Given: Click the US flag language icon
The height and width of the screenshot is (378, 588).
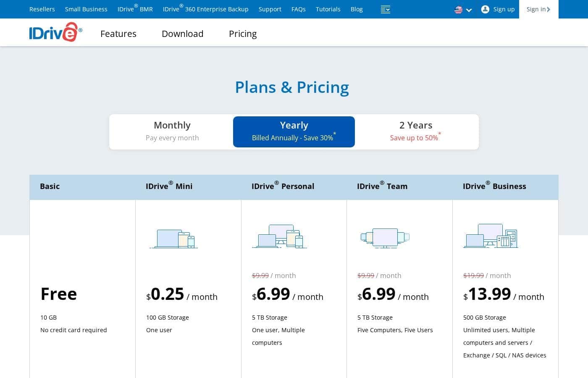Looking at the screenshot, I should point(459,10).
